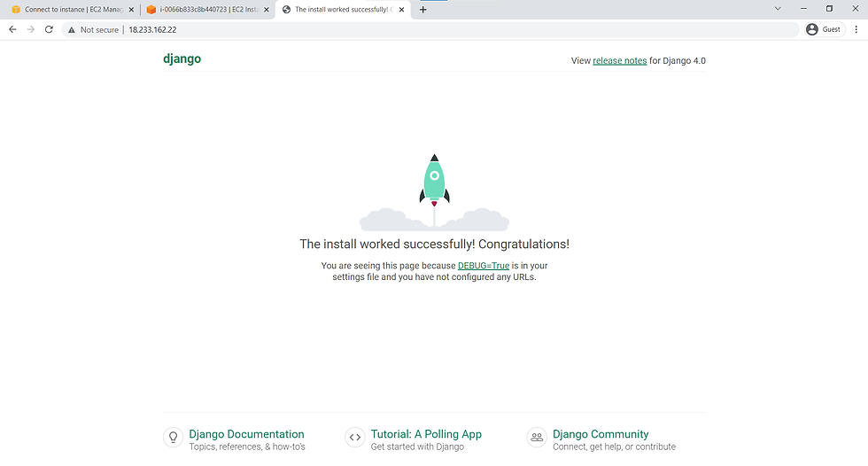Reload the current page

(49, 29)
